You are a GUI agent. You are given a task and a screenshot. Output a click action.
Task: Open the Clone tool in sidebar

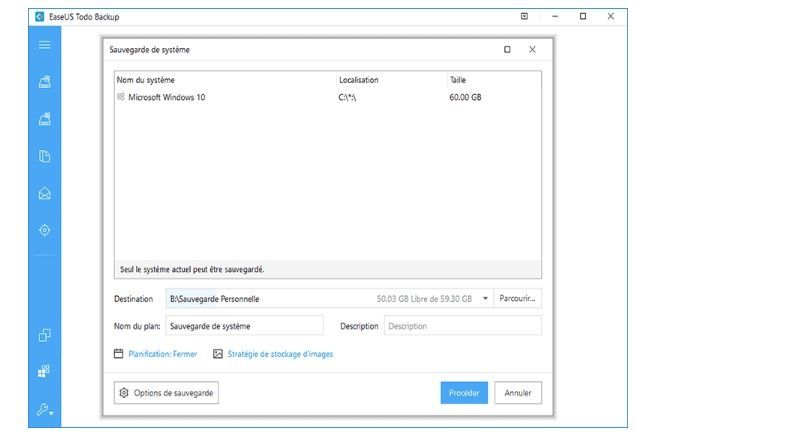pyautogui.click(x=44, y=335)
